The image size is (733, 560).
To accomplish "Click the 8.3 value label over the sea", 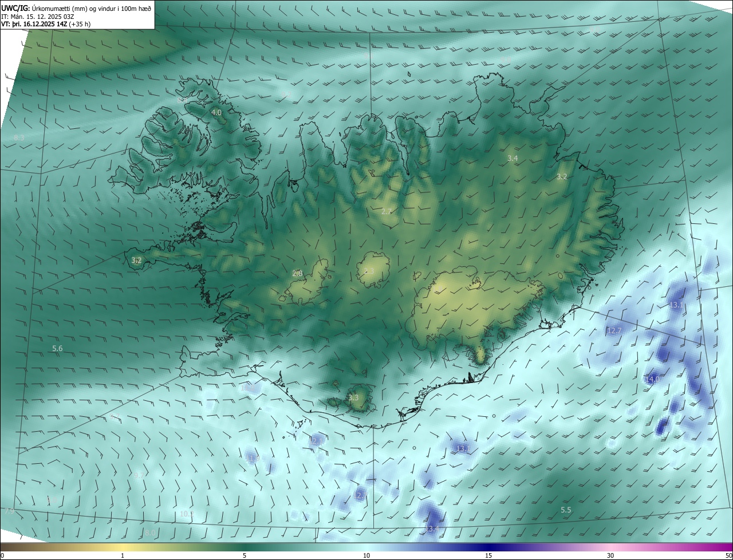I will pyautogui.click(x=19, y=138).
